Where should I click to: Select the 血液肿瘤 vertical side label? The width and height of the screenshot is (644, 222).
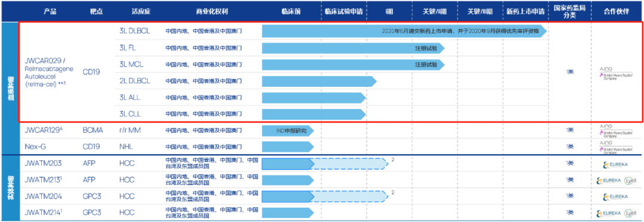pyautogui.click(x=10, y=88)
